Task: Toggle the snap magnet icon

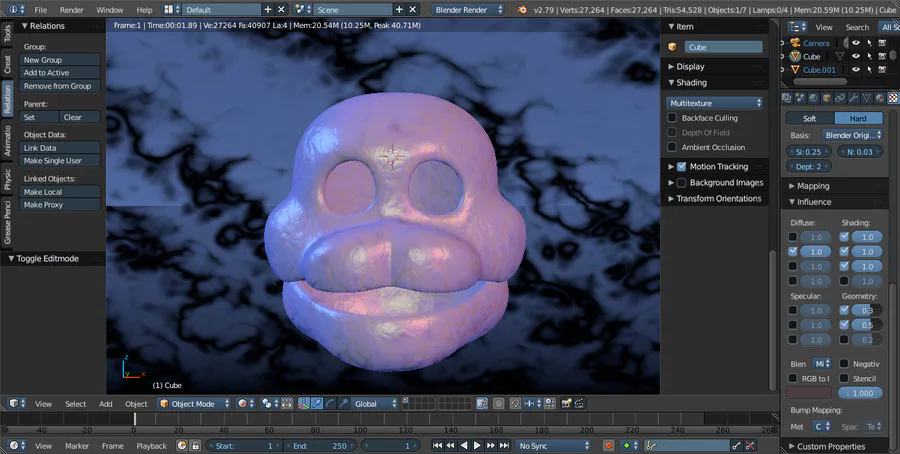Action: click(515, 403)
